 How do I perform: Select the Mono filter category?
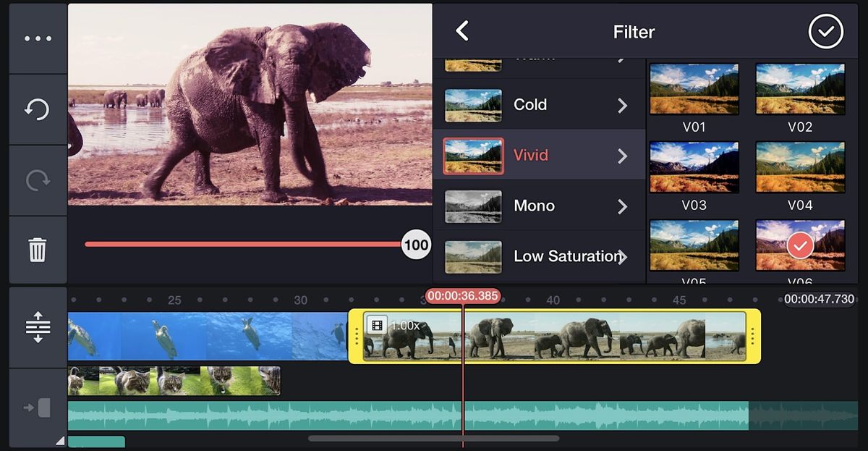[x=534, y=206]
